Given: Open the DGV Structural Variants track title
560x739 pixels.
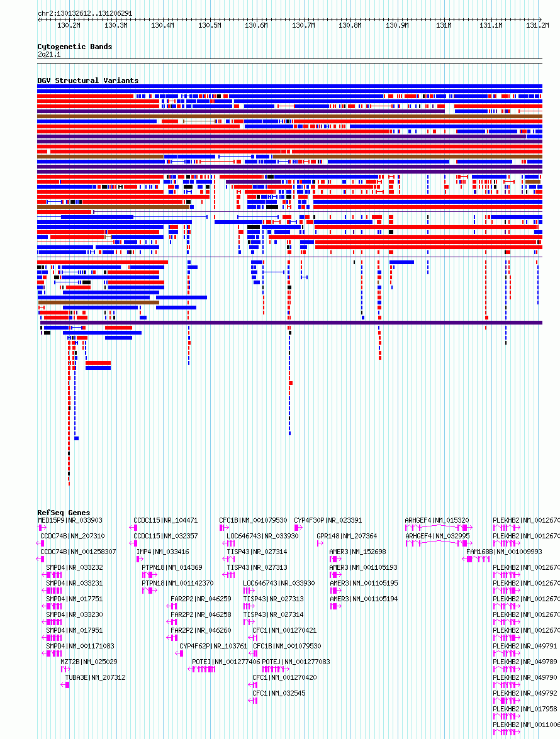Looking at the screenshot, I should 87,80.
